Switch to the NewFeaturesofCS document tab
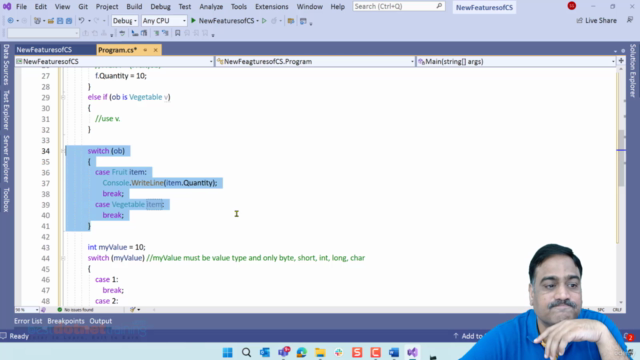Screen dimensions: 640x360 tap(44, 50)
